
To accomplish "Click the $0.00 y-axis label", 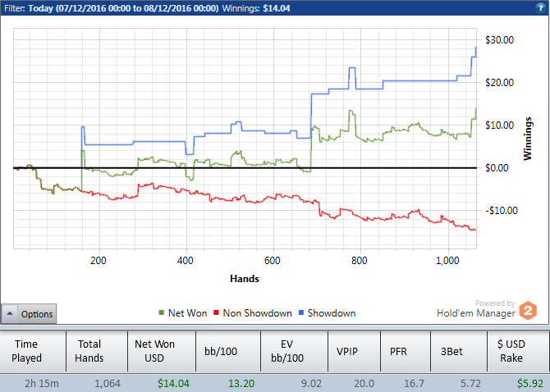I will tap(497, 168).
